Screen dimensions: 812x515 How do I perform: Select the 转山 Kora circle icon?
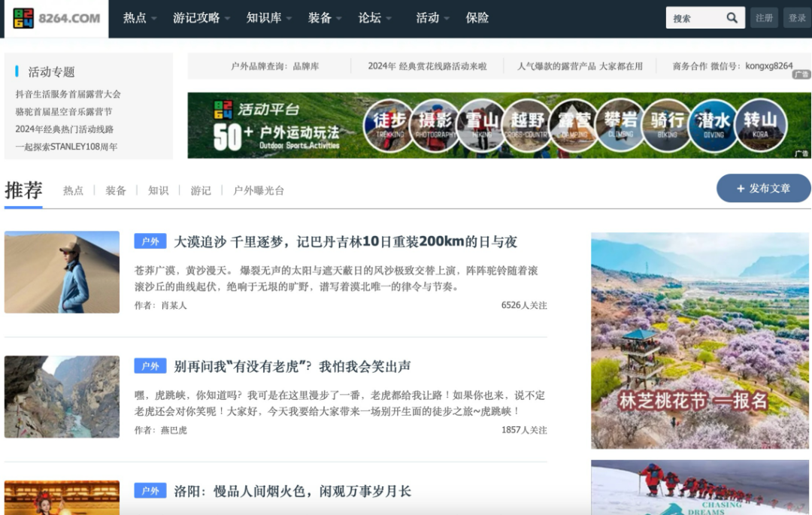coord(760,126)
